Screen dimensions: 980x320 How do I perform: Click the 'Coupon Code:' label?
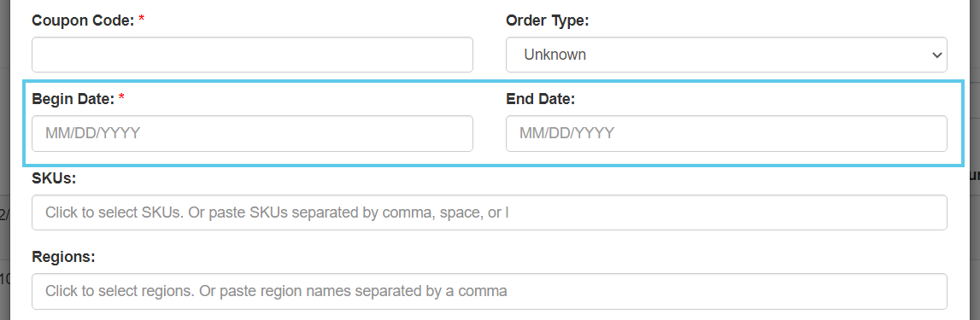pos(83,20)
